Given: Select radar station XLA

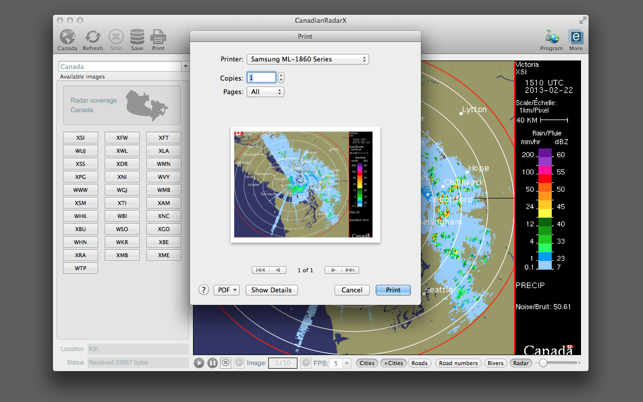Looking at the screenshot, I should click(164, 151).
